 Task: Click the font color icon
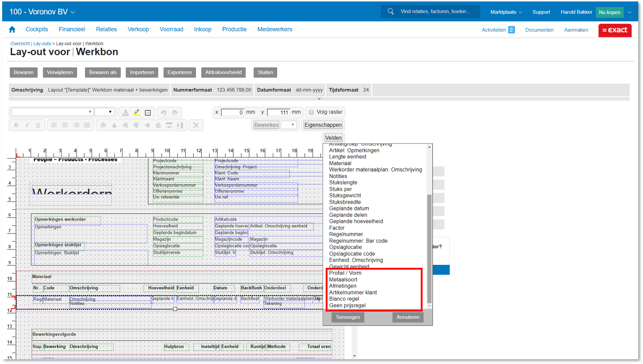125,113
